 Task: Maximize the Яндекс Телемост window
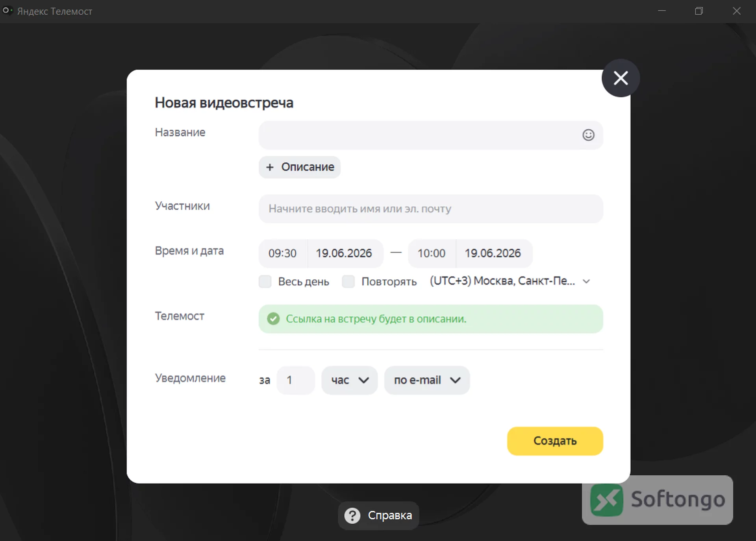point(699,11)
